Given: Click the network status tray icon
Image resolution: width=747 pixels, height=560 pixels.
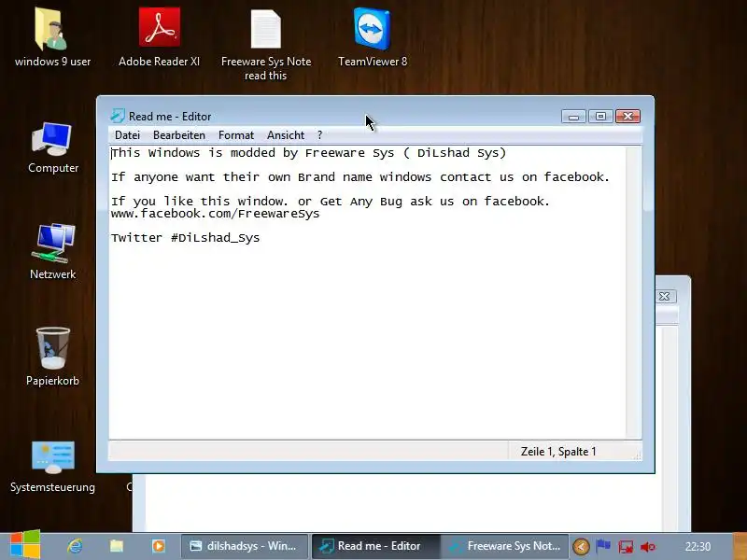Looking at the screenshot, I should coord(626,547).
